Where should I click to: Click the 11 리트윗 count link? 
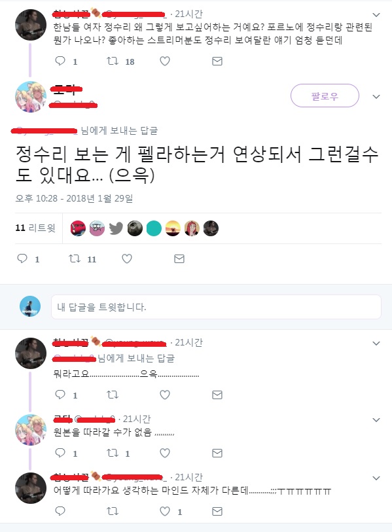pos(35,228)
